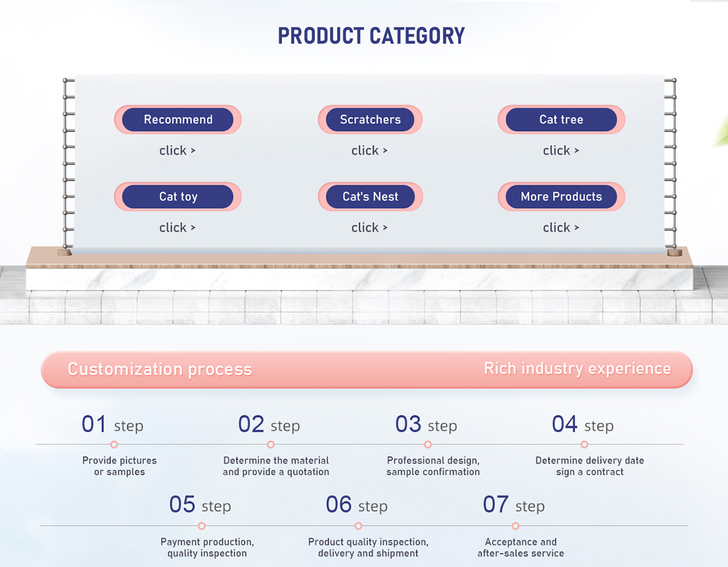The width and height of the screenshot is (728, 567).
Task: Select the 07 step circle marker
Action: click(515, 526)
